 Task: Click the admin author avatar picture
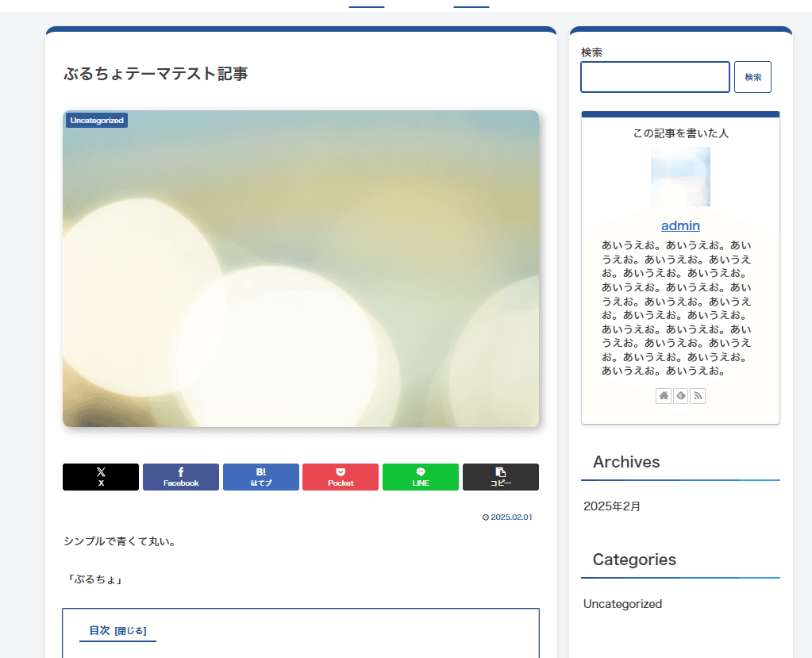(x=680, y=176)
